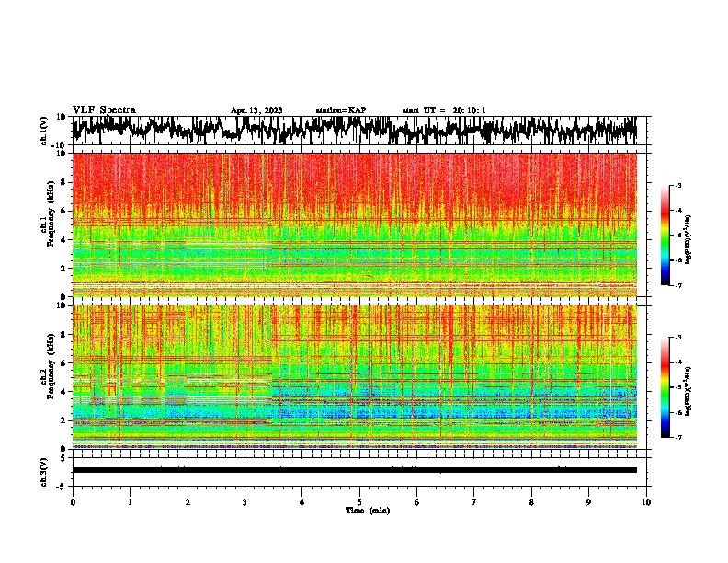Click the "VLF Spectra" title text
The image size is (728, 563).
[104, 110]
